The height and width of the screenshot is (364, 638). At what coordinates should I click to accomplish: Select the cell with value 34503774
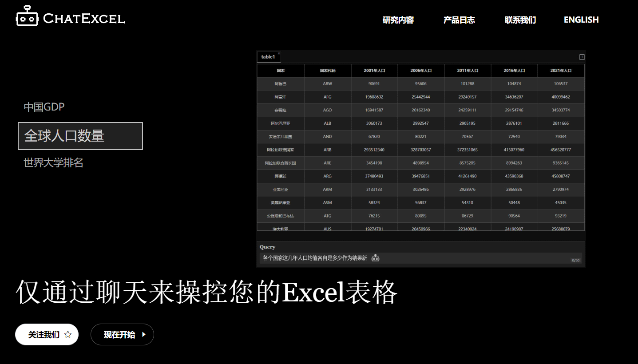561,110
